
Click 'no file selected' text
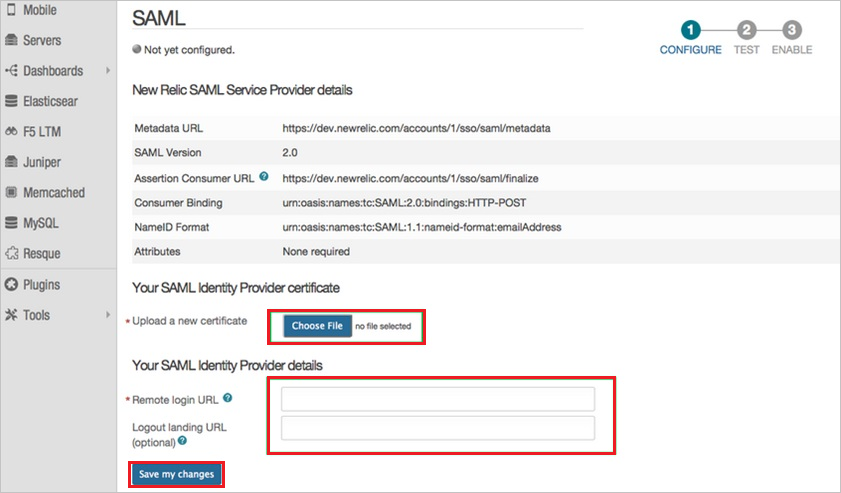point(383,326)
